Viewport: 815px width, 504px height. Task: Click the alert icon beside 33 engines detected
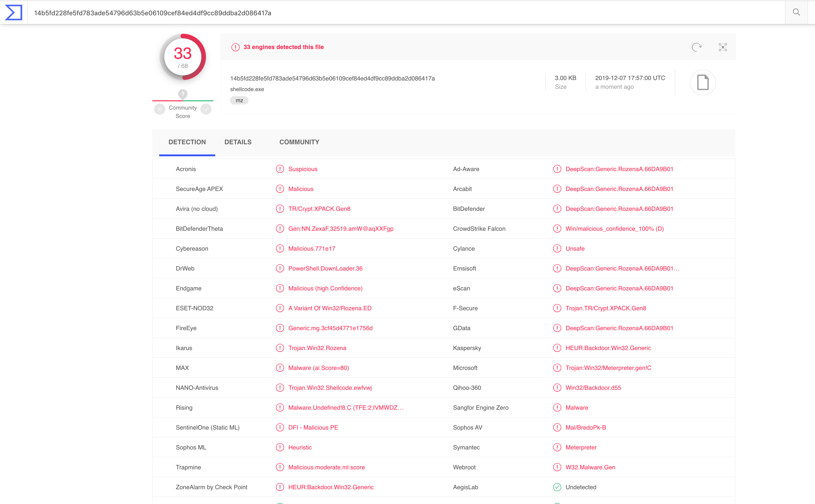[x=236, y=47]
